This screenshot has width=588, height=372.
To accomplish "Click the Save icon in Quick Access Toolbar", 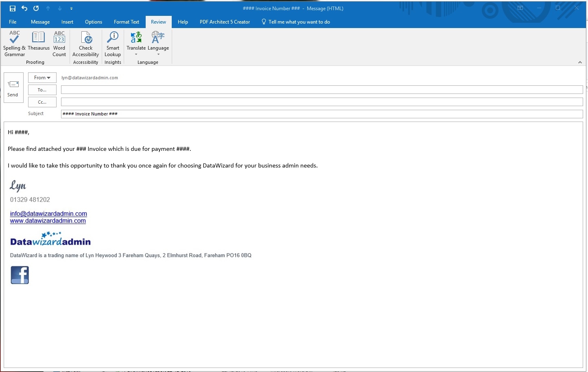I will (x=12, y=8).
